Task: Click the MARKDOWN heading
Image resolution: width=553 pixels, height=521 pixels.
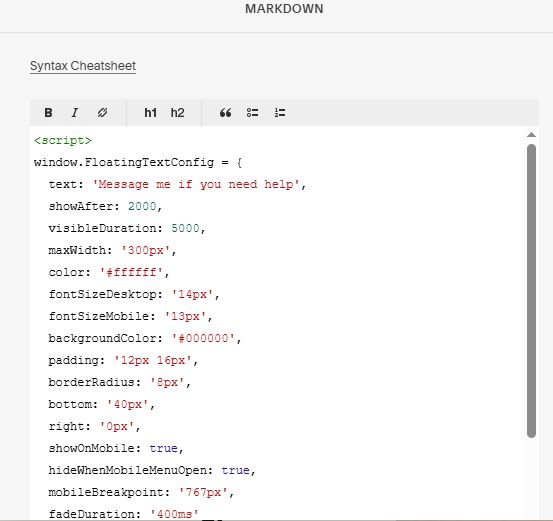Action: pos(284,9)
